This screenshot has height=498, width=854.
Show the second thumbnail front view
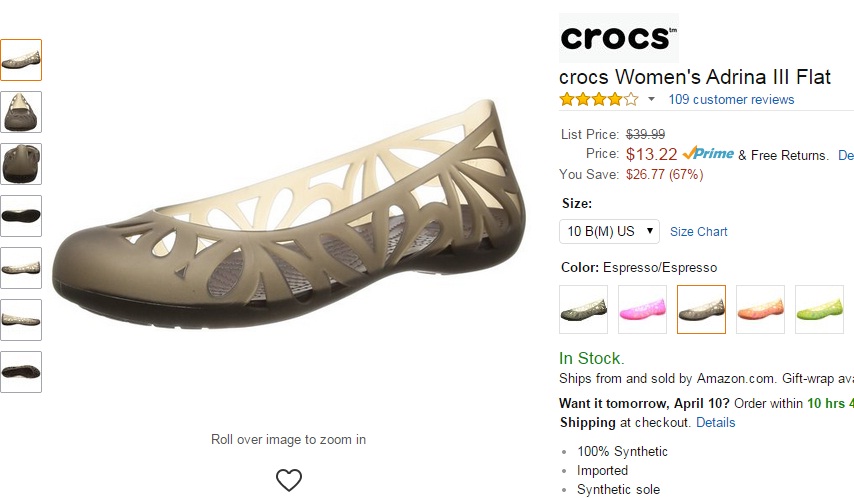pos(21,112)
